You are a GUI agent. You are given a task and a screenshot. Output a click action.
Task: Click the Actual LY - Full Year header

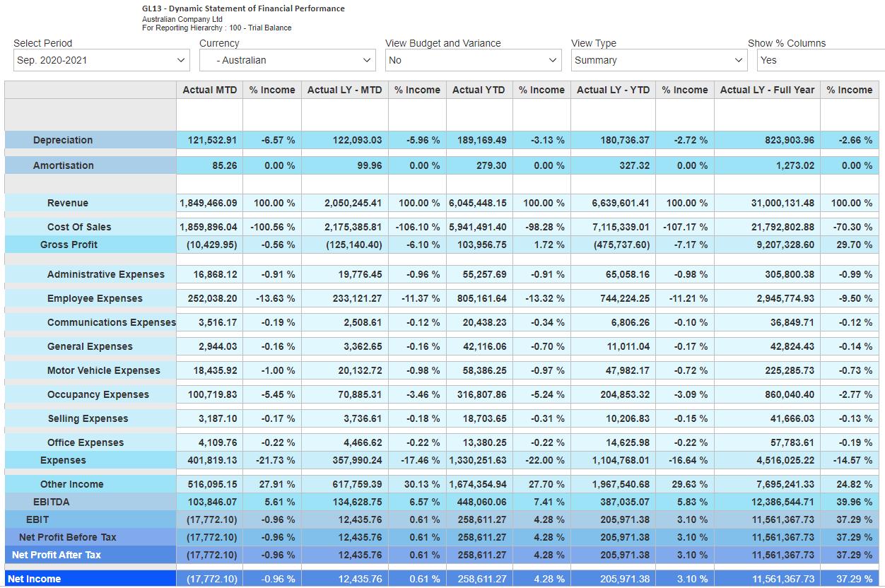767,90
